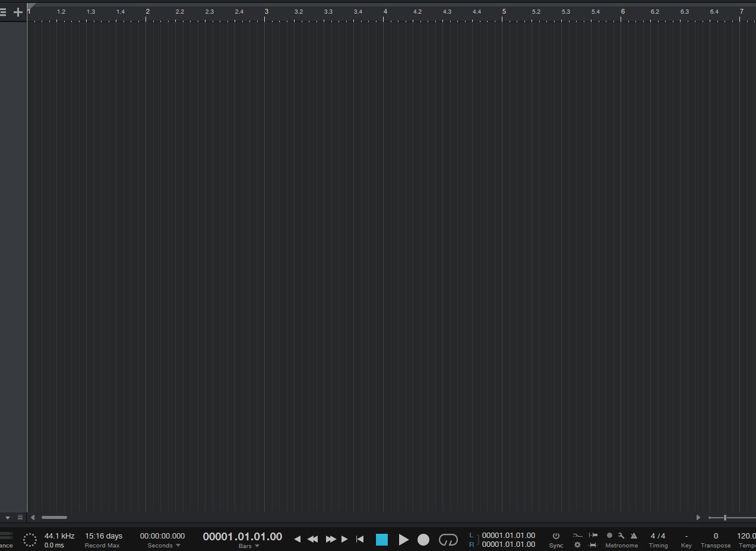Fast forward the transport

(x=331, y=539)
